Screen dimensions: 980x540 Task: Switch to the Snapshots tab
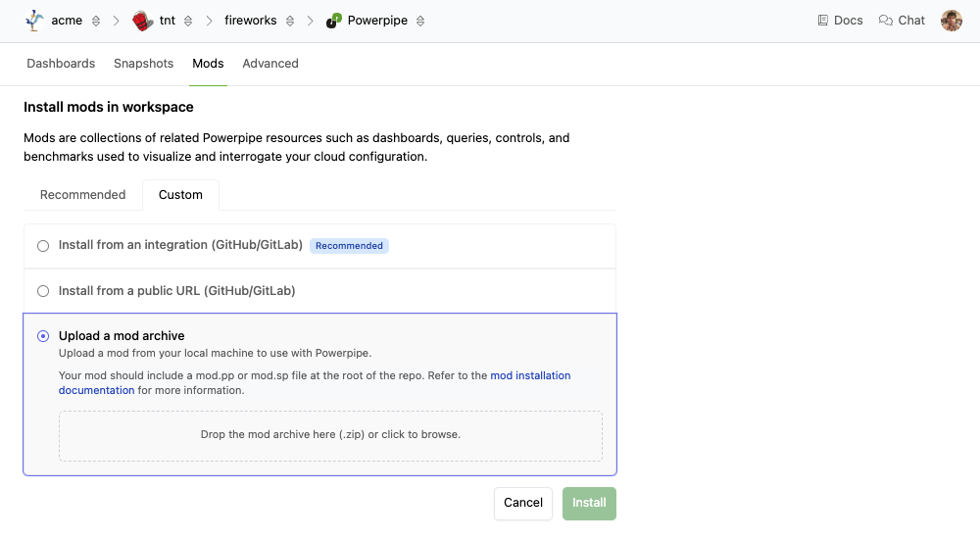coord(143,64)
